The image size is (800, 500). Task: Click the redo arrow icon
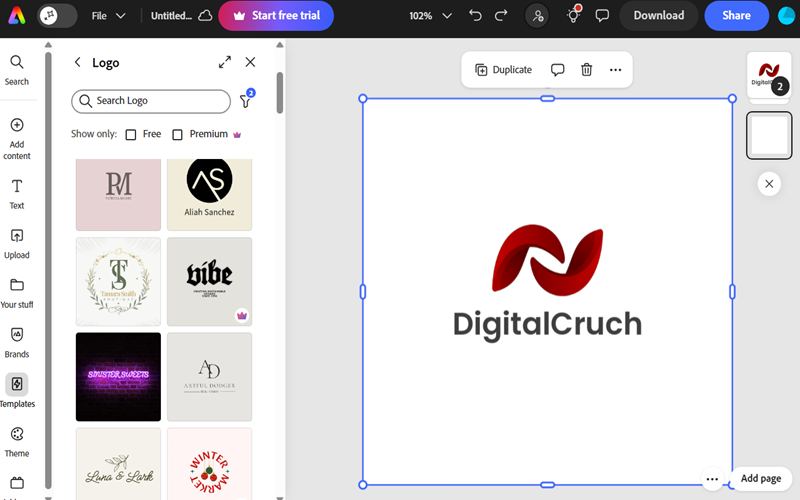(501, 16)
